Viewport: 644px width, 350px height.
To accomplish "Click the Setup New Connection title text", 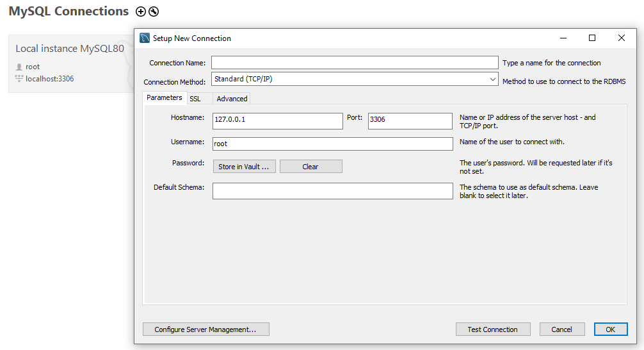I will click(x=192, y=38).
